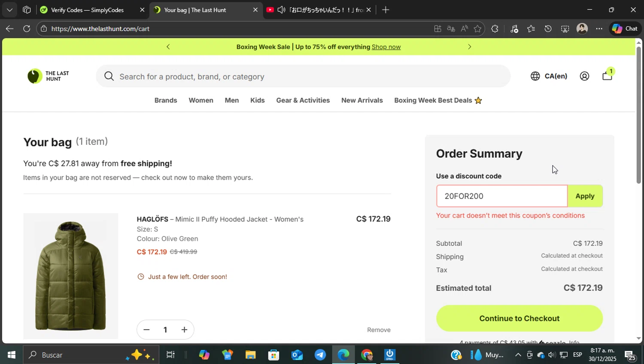Open the account profile icon
The width and height of the screenshot is (644, 364).
pyautogui.click(x=584, y=76)
